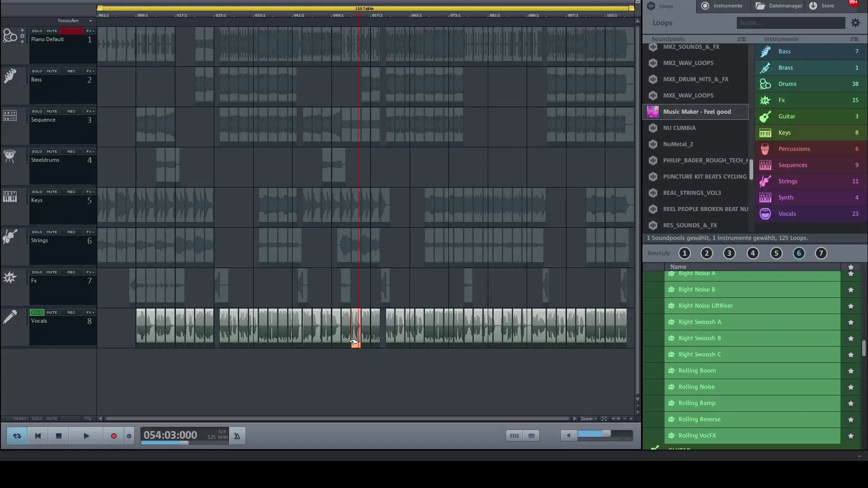Open FX dropdown on Keys track

coord(90,192)
